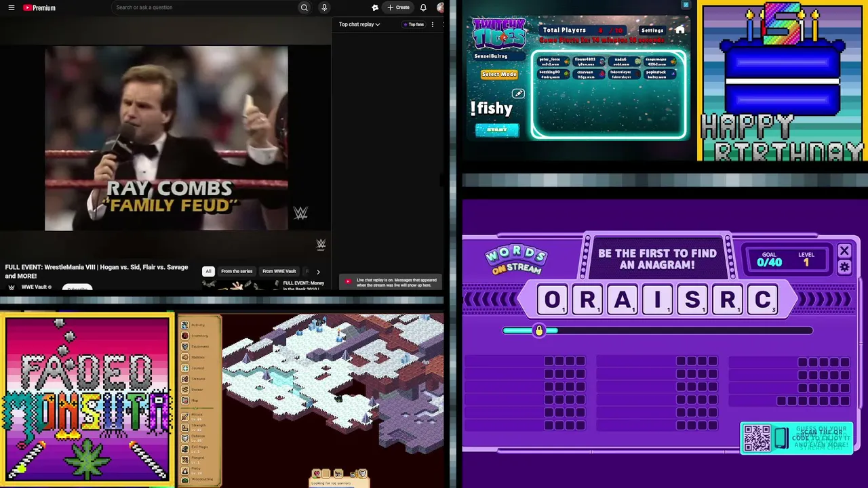The height and width of the screenshot is (488, 868).
Task: Open the YouTube account avatar menu
Action: pyautogui.click(x=440, y=7)
